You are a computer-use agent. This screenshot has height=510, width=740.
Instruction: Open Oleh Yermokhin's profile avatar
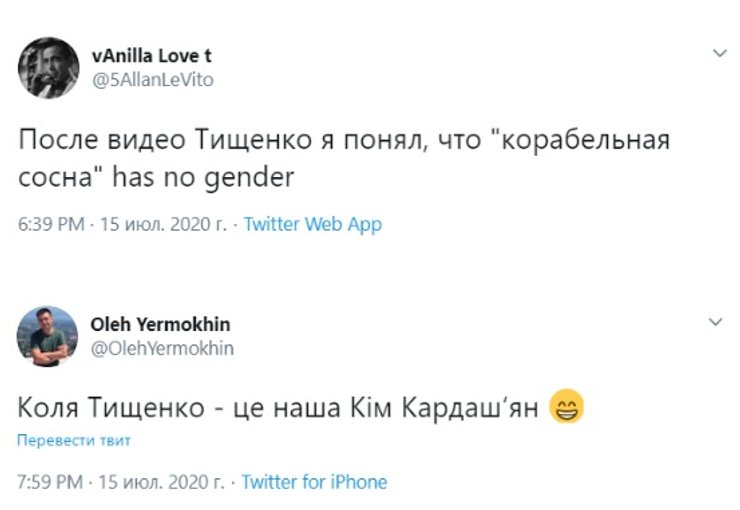pos(48,336)
